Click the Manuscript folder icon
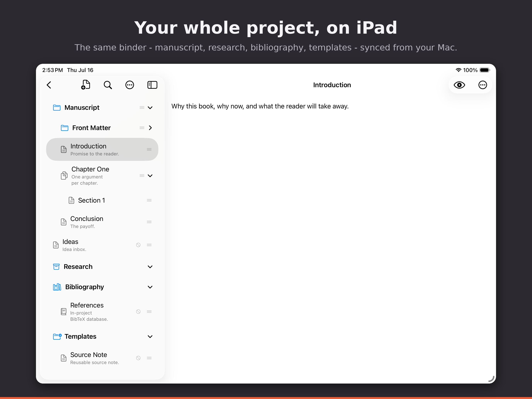 [x=57, y=107]
